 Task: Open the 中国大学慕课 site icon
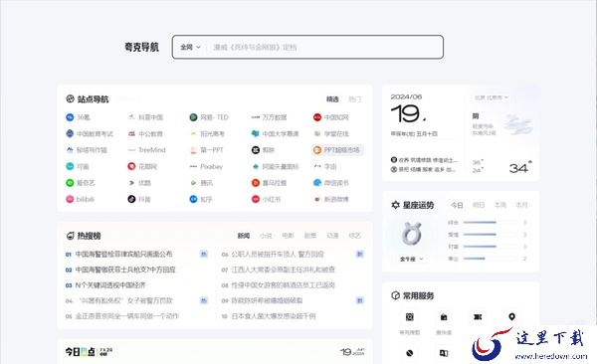256,133
